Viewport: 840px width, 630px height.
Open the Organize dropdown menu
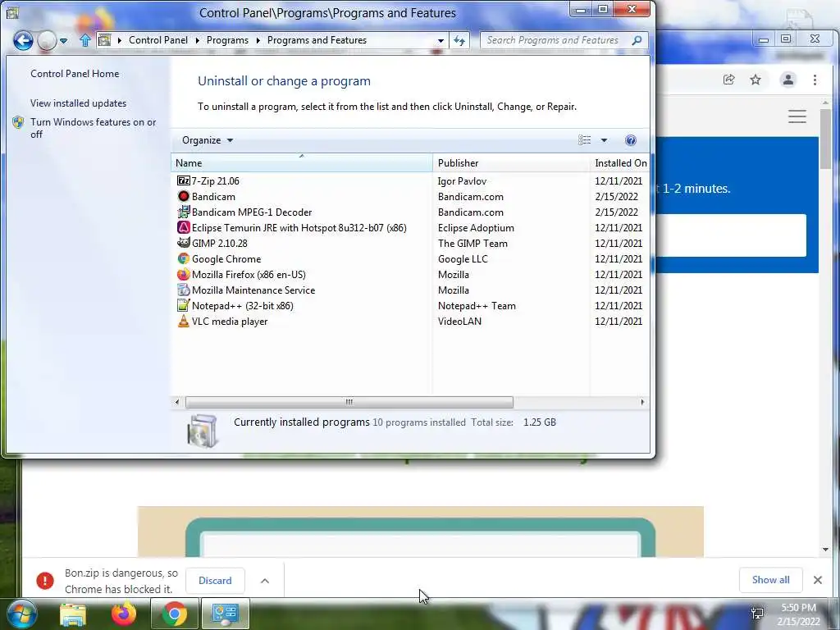(x=208, y=140)
